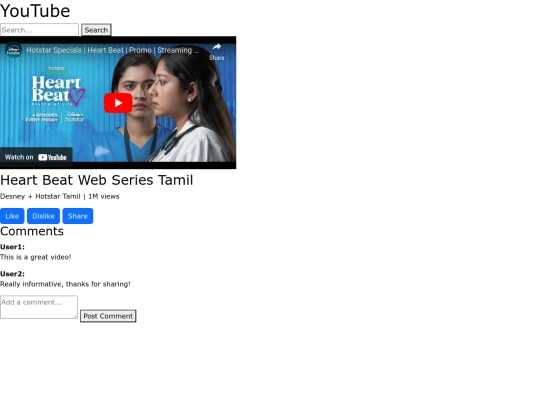This screenshot has height=405, width=540.
Task: Click the Search button
Action: [96, 30]
